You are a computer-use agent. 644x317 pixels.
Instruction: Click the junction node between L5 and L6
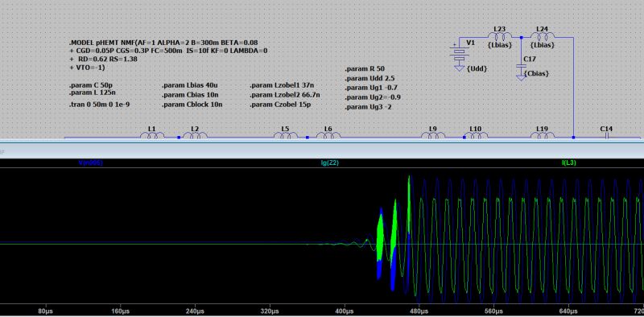[x=308, y=138]
